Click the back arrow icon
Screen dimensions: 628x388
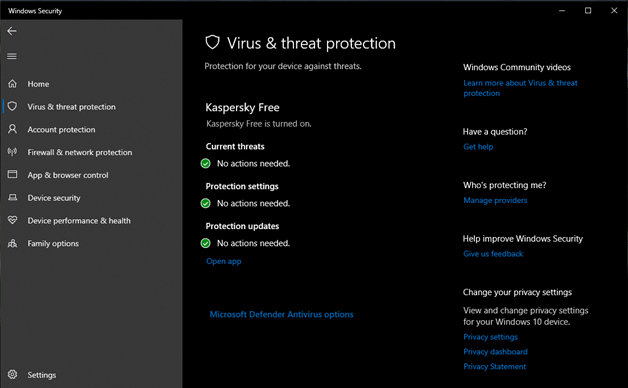(x=12, y=31)
